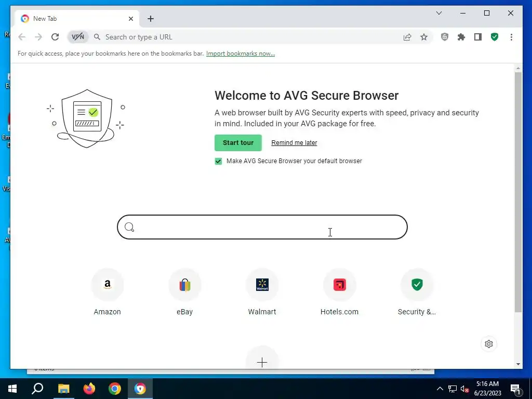Show hidden system tray icons

(x=440, y=389)
